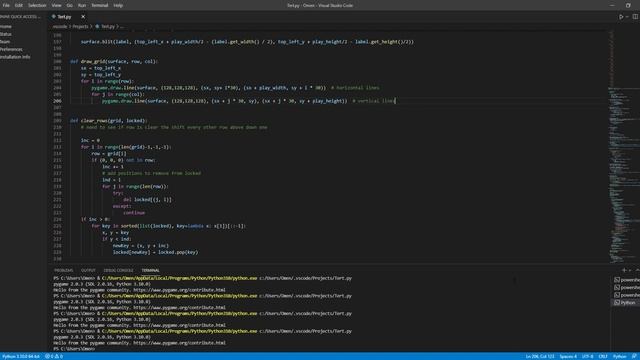Switch to the Output panel tab
The height and width of the screenshot is (360, 640).
point(88,270)
